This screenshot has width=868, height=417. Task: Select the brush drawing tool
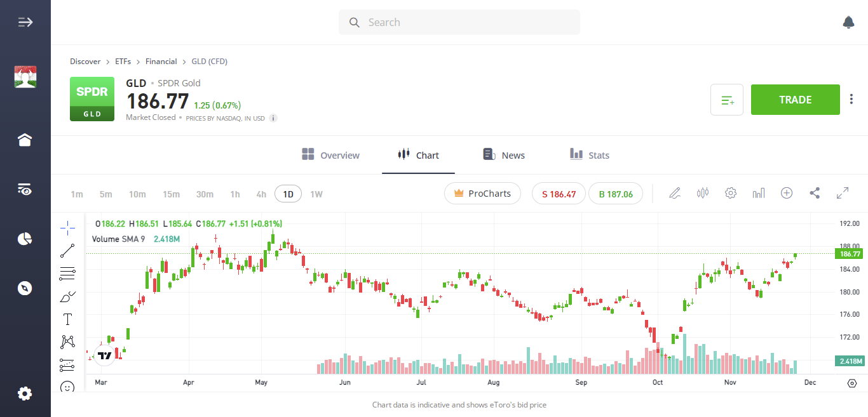coord(67,296)
